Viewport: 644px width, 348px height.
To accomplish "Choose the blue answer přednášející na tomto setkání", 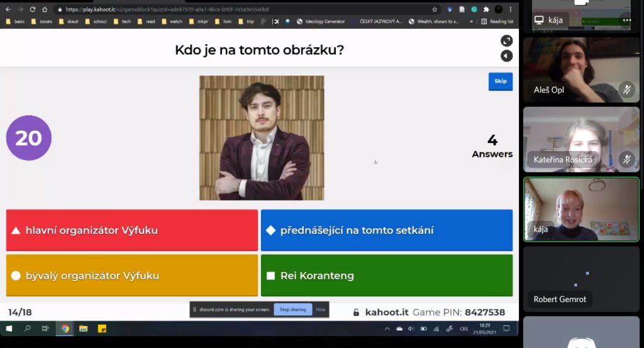I will pyautogui.click(x=386, y=230).
